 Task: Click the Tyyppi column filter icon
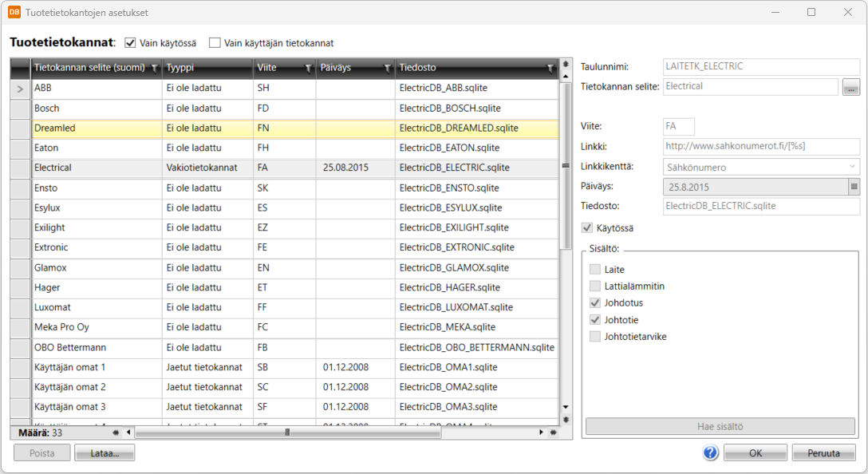(x=245, y=69)
